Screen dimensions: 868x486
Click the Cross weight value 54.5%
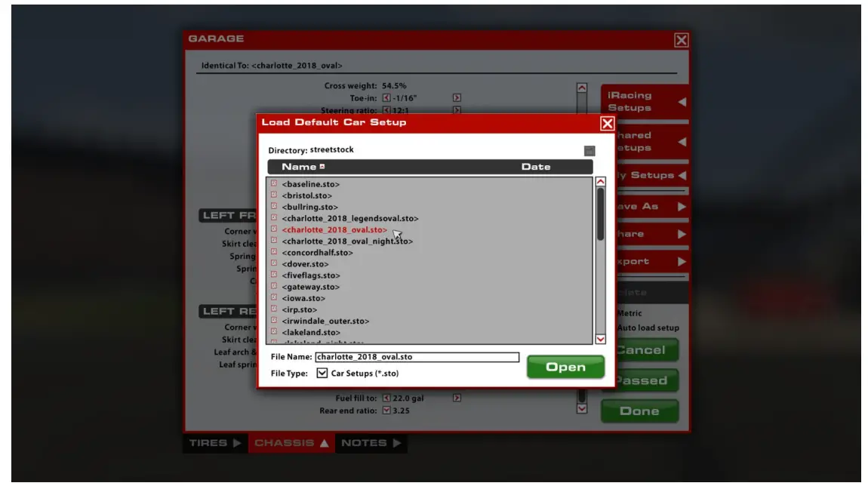pyautogui.click(x=394, y=86)
